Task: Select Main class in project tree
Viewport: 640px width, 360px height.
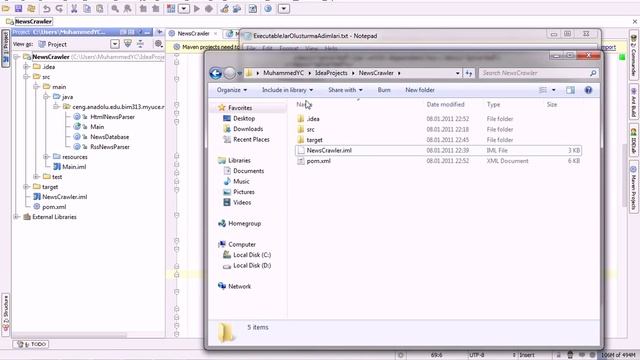Action: (97, 127)
